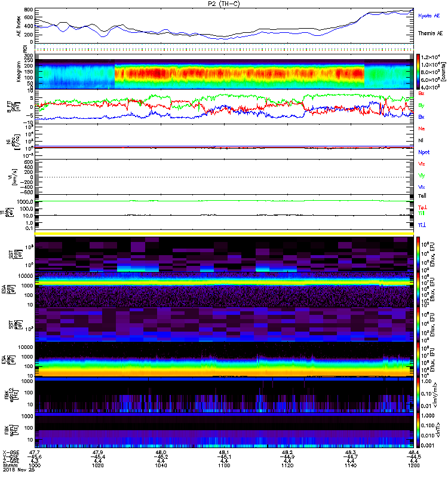
Task: Select the red Ne legend label
Action: pyautogui.click(x=422, y=128)
